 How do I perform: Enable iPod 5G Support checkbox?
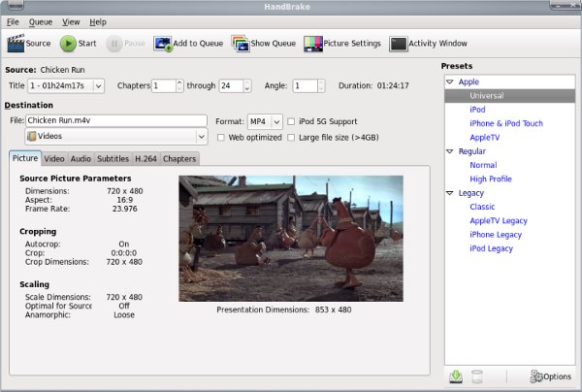coord(292,121)
